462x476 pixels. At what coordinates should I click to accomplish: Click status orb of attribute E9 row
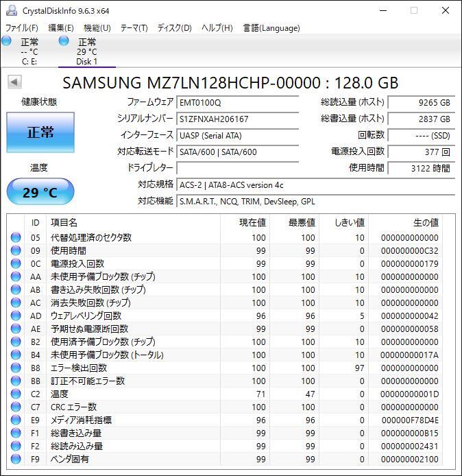[x=16, y=420]
